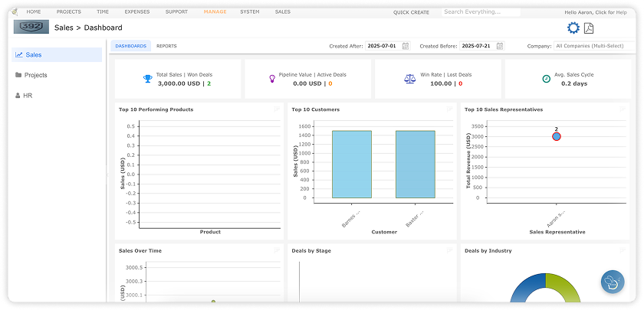Click the Top 10 Customers title

click(x=315, y=109)
